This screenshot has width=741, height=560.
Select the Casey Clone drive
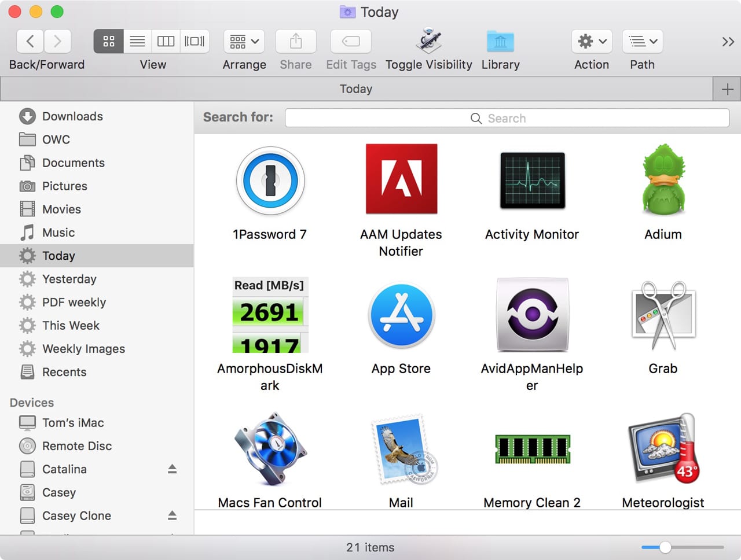pos(97,515)
